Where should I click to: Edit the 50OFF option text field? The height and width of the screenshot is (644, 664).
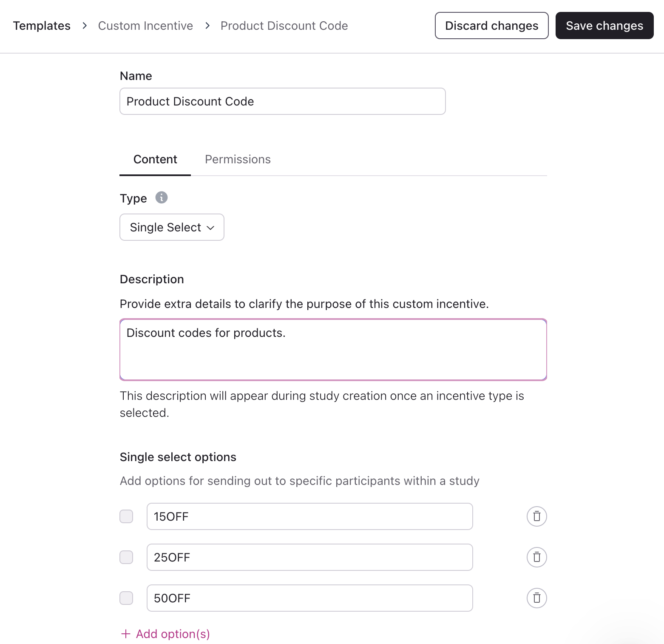click(x=309, y=598)
